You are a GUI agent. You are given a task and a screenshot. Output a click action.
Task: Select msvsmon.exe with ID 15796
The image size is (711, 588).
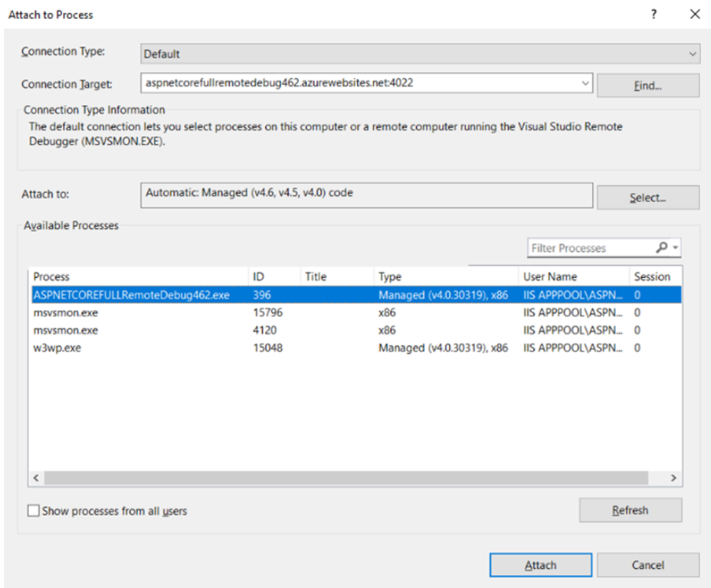pyautogui.click(x=356, y=312)
